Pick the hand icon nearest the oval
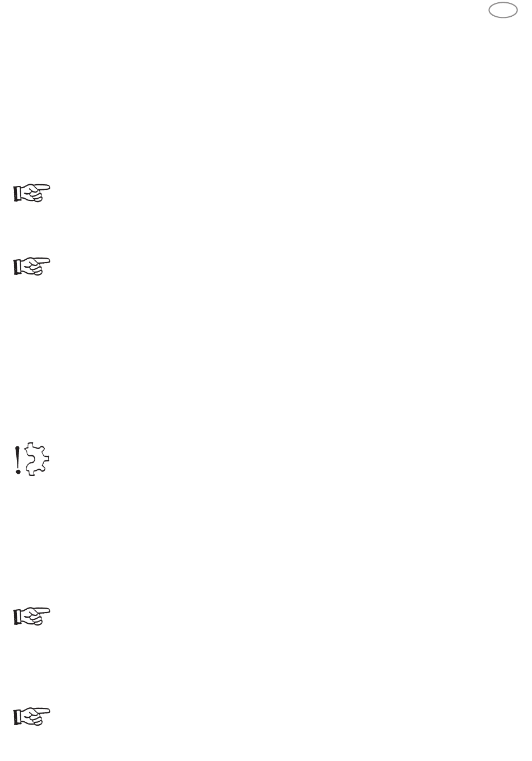 click(31, 193)
